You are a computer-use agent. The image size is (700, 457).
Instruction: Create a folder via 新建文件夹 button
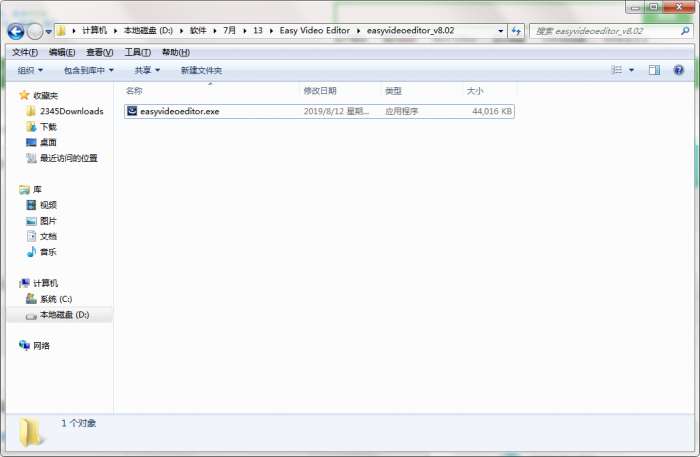tap(201, 70)
